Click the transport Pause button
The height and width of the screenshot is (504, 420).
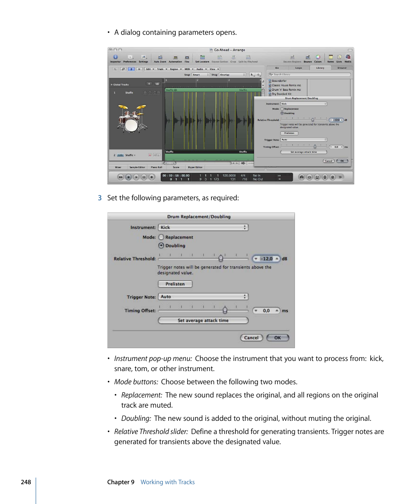(x=144, y=177)
